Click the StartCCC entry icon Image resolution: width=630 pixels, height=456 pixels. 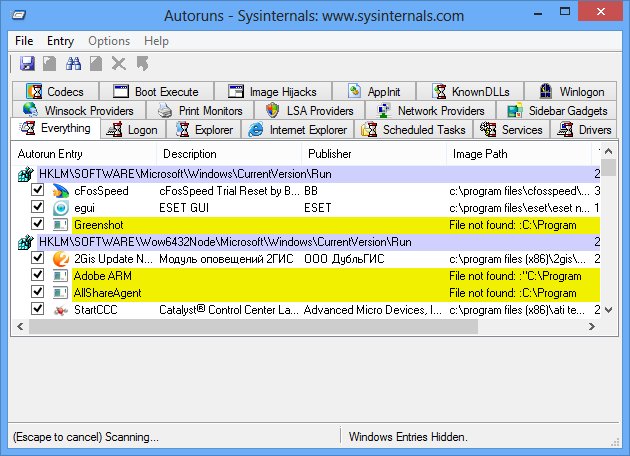[61, 310]
